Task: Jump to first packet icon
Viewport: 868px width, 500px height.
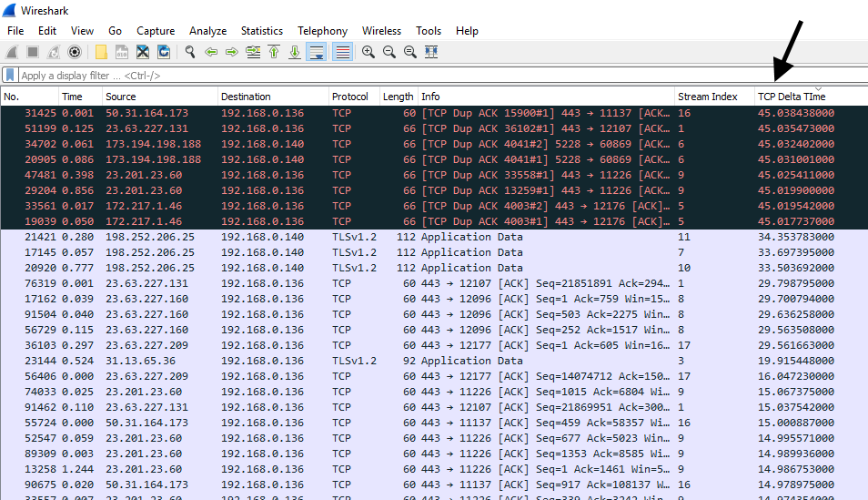Action: point(274,52)
